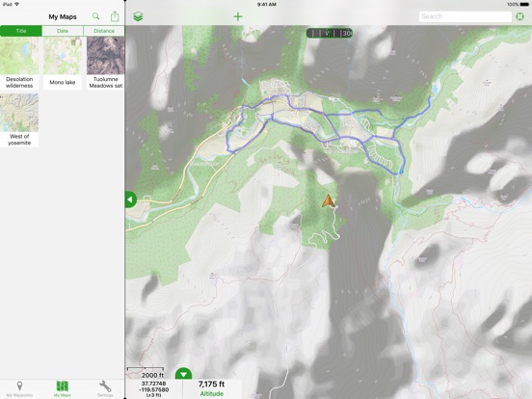Image resolution: width=532 pixels, height=399 pixels.
Task: Sort maps by Date
Action: click(63, 31)
